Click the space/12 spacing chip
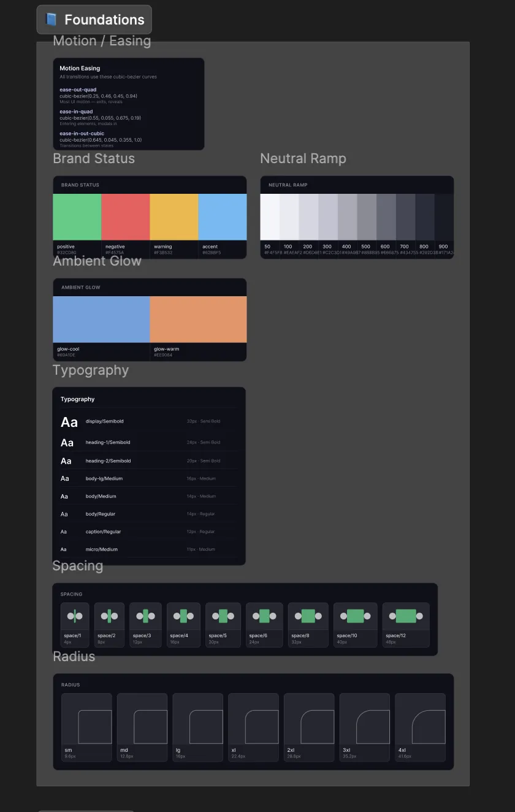Screen dimensions: 515x812 [x=405, y=624]
